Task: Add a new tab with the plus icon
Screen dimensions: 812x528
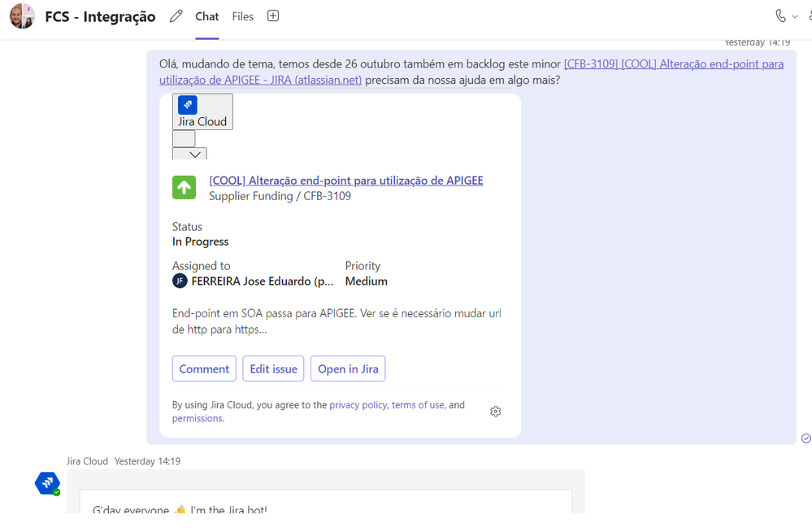Action: pyautogui.click(x=273, y=16)
